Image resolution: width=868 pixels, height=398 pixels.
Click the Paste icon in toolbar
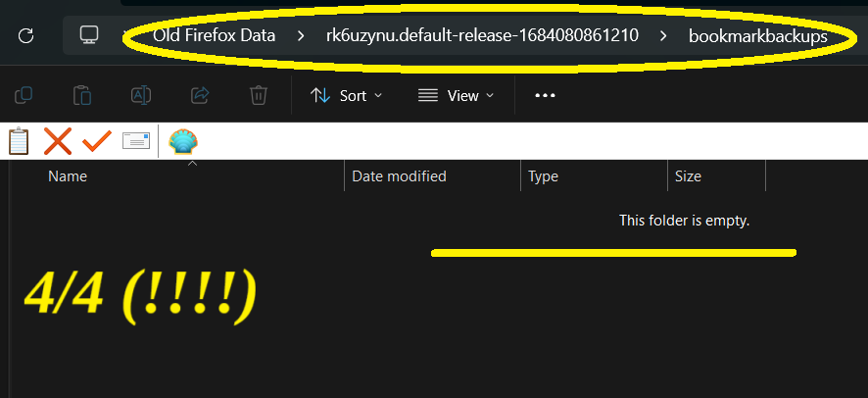82,95
